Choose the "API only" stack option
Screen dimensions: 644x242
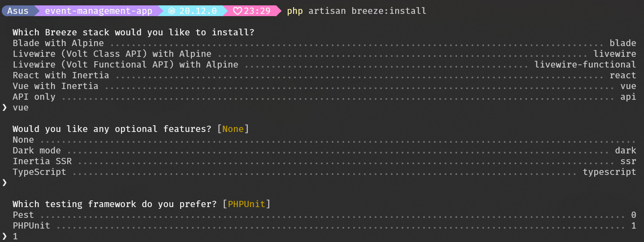34,97
